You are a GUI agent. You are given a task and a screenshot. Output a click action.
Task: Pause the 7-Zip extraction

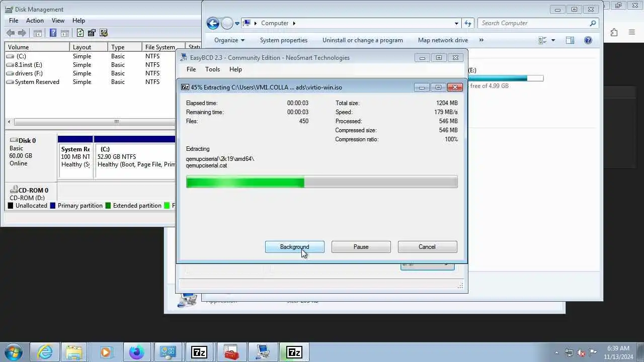click(361, 247)
